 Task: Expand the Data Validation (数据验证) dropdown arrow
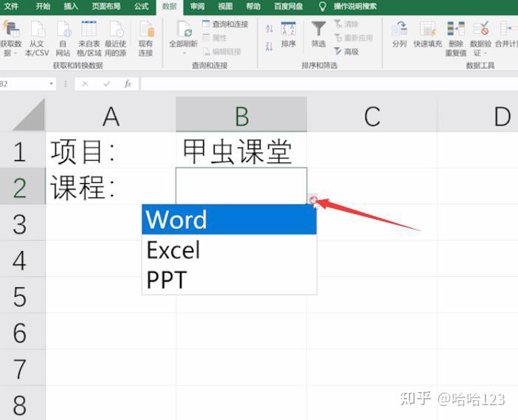[486, 53]
